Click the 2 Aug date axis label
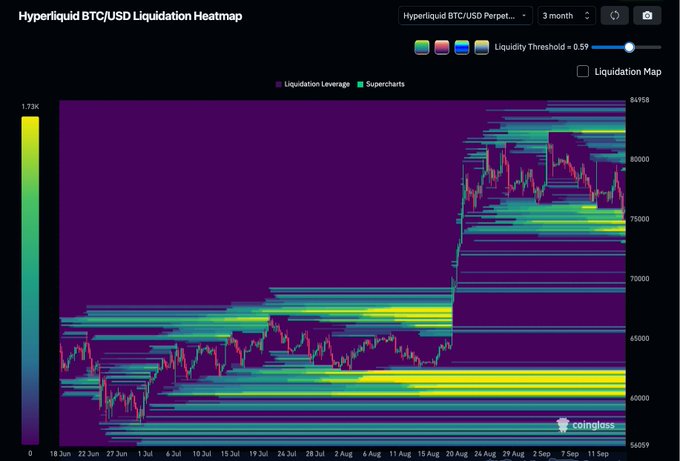680x461 pixels. [343, 454]
